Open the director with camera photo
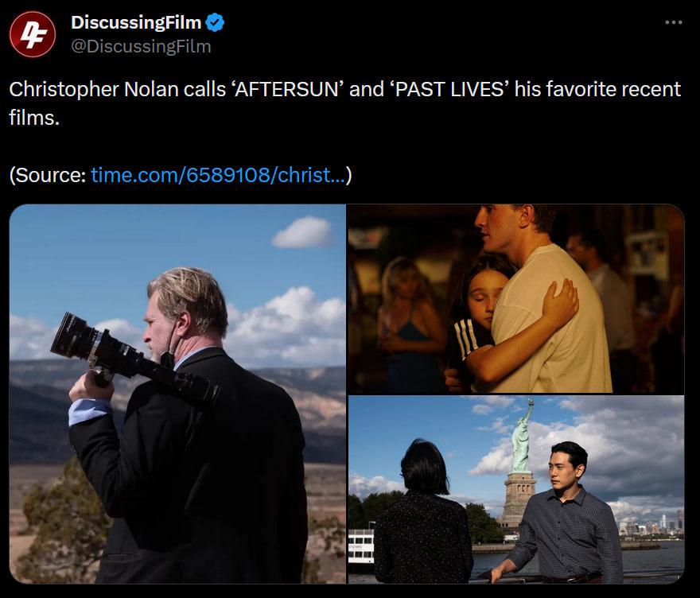700x598 pixels. coord(177,394)
